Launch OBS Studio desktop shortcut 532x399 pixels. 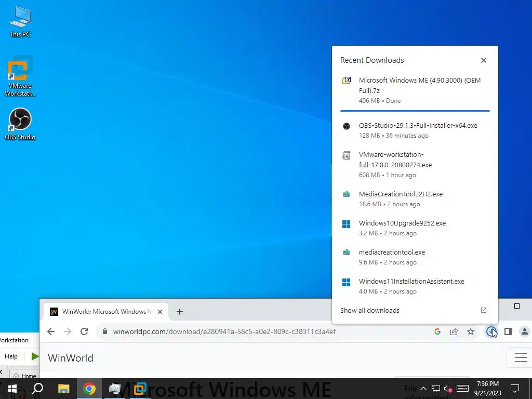click(20, 124)
